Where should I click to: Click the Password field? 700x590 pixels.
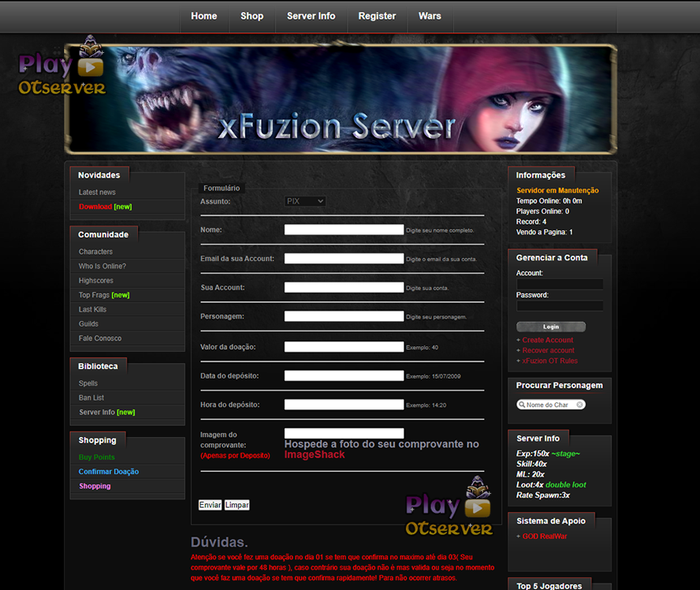point(560,306)
